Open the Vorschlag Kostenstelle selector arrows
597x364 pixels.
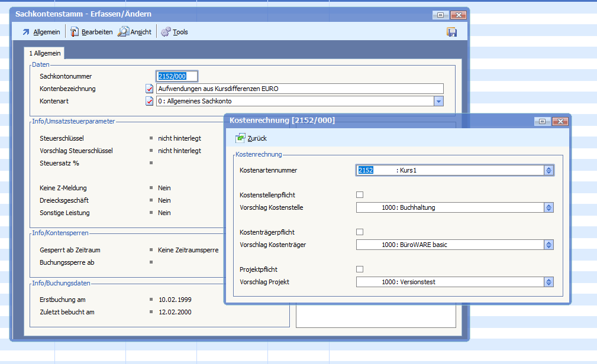point(548,207)
